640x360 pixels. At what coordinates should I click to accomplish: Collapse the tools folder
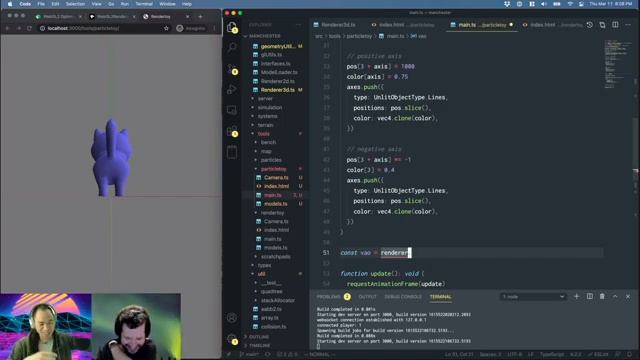pos(264,134)
